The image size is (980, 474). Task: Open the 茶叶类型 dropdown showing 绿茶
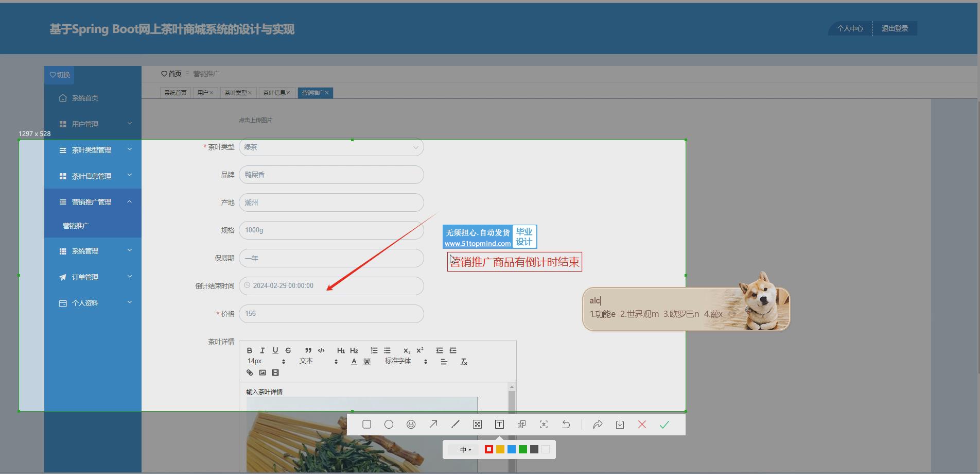point(331,147)
